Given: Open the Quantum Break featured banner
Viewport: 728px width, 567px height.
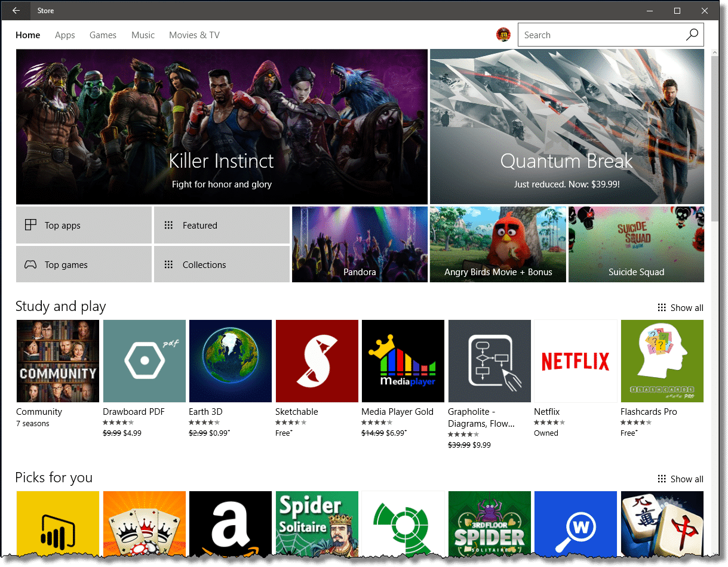Looking at the screenshot, I should coord(566,127).
